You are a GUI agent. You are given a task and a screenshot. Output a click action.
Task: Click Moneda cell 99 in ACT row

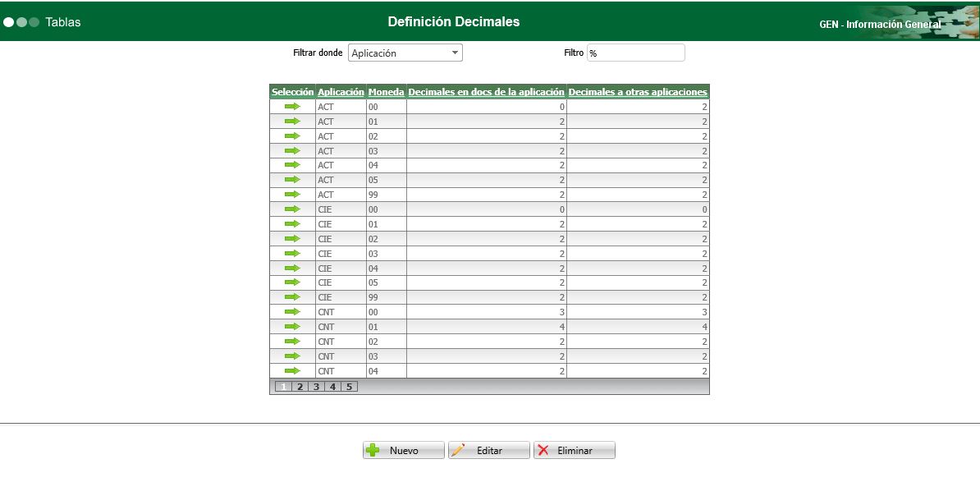[x=387, y=195]
